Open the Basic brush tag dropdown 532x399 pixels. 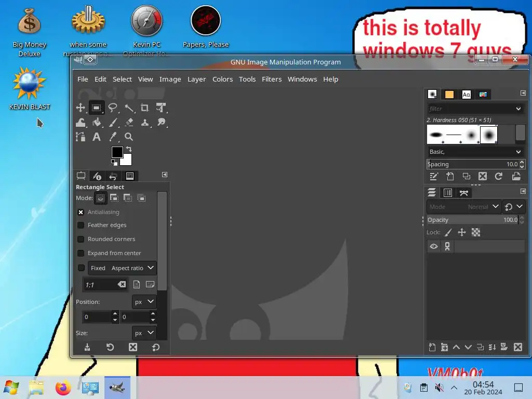(x=475, y=152)
